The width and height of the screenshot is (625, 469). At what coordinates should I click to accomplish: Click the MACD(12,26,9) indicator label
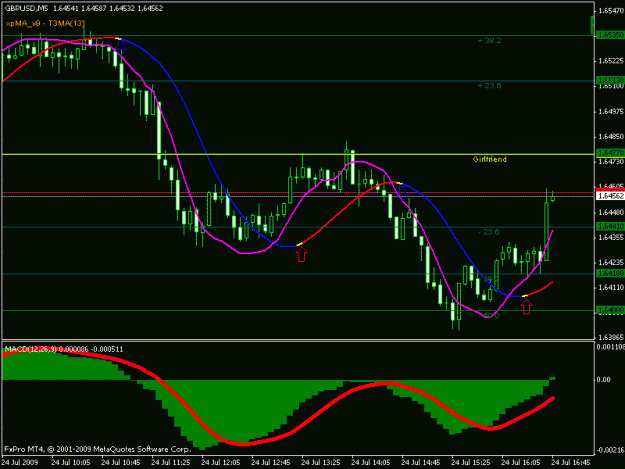tap(31, 349)
